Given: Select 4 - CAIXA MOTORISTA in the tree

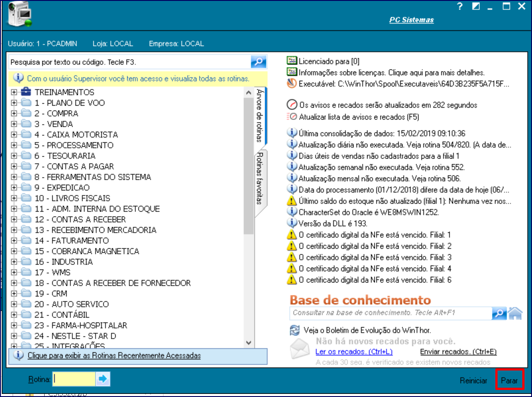Looking at the screenshot, I should click(76, 135).
